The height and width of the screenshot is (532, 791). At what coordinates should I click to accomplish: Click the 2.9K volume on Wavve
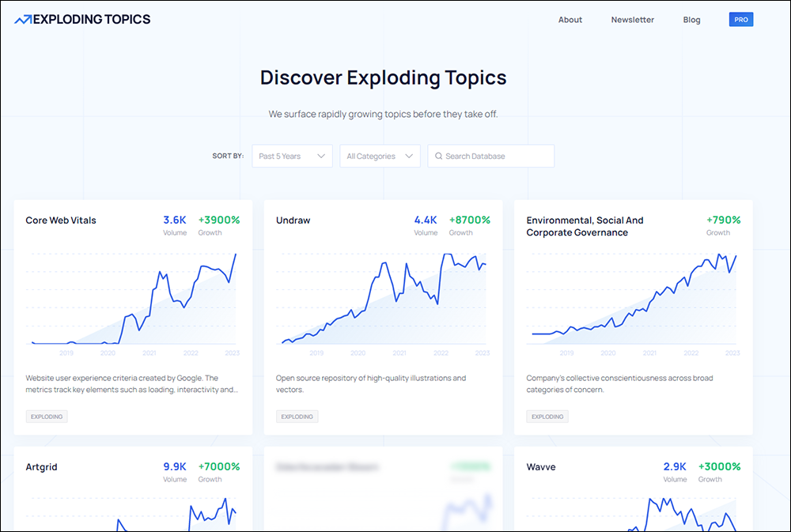coord(675,466)
